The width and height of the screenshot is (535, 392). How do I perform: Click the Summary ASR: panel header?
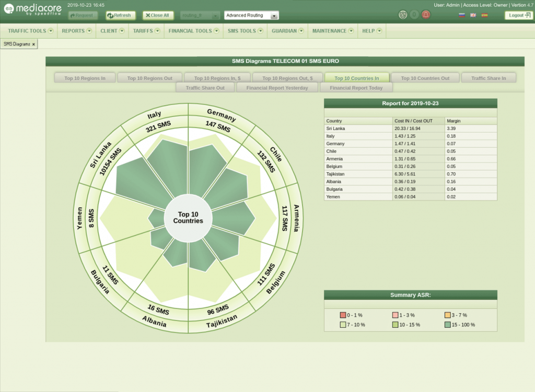411,295
